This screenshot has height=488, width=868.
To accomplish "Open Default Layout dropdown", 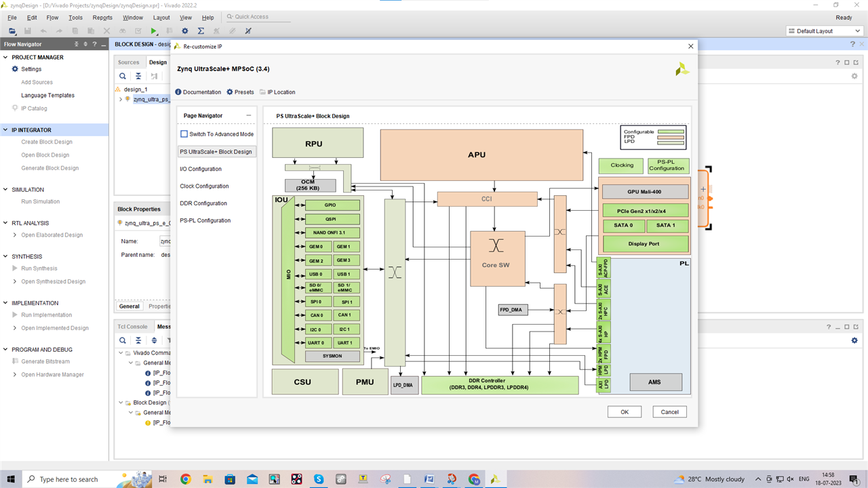I will (825, 31).
